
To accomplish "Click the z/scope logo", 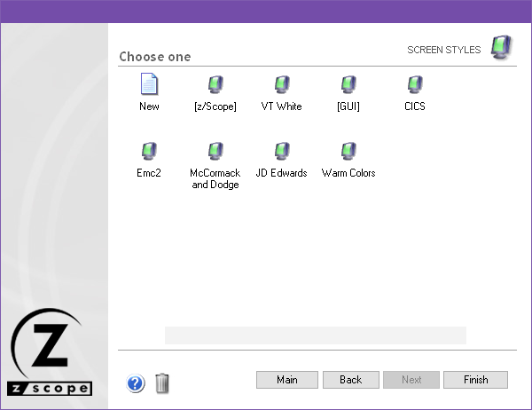I will pyautogui.click(x=50, y=352).
